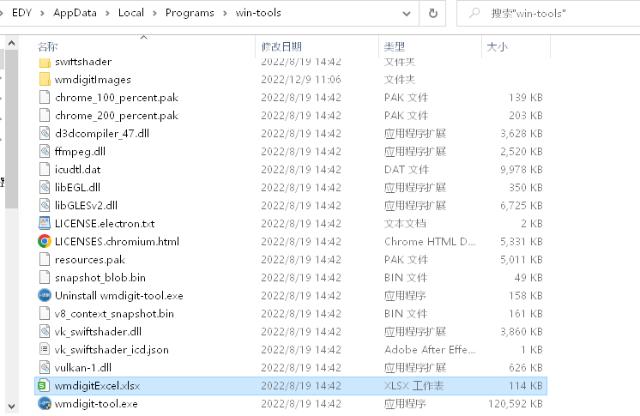
Task: Select the vk_swiftshader_icd.json file icon
Action: (44, 349)
